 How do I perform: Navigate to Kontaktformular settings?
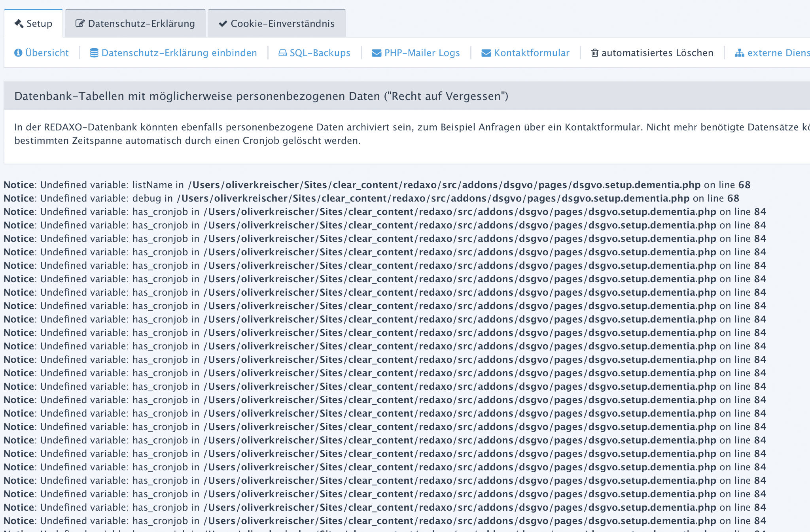pyautogui.click(x=532, y=53)
